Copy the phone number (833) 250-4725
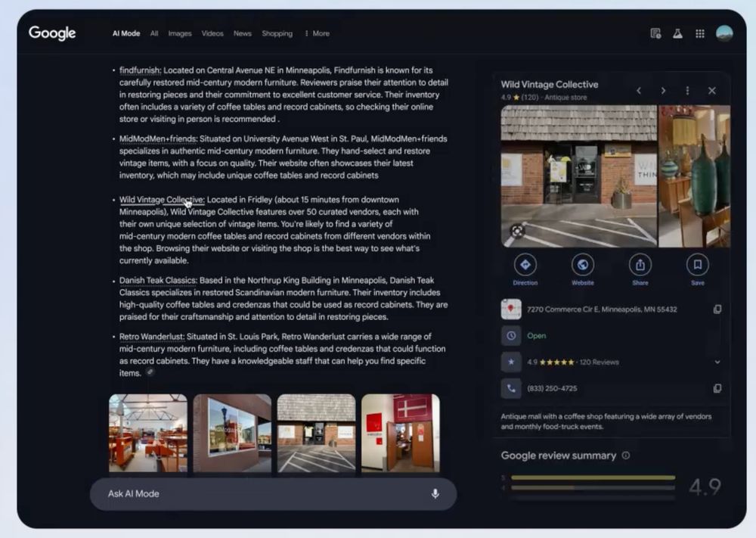The width and height of the screenshot is (756, 538). click(x=717, y=388)
